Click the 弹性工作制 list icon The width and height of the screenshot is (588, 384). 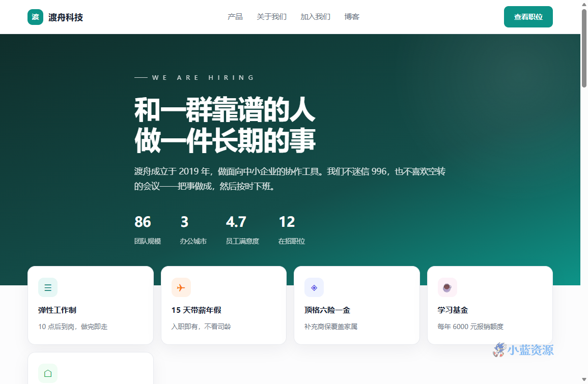coord(48,287)
